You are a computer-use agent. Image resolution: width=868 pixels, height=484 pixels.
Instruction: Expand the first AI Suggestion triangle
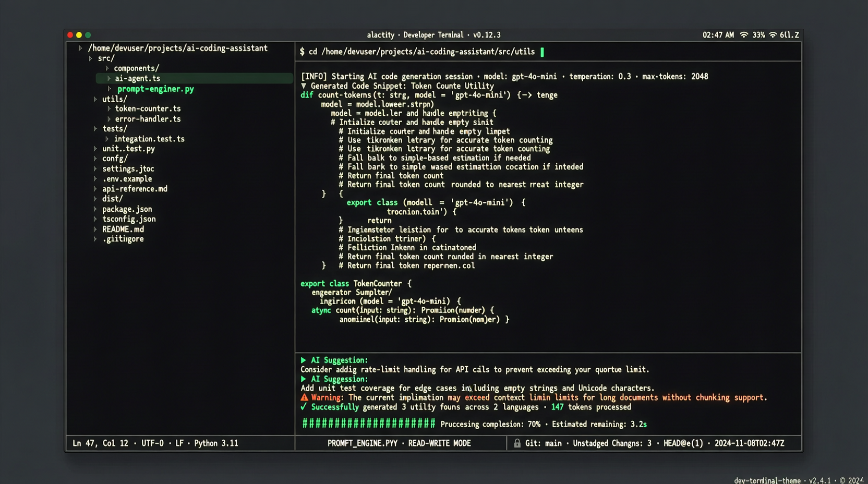pos(304,360)
